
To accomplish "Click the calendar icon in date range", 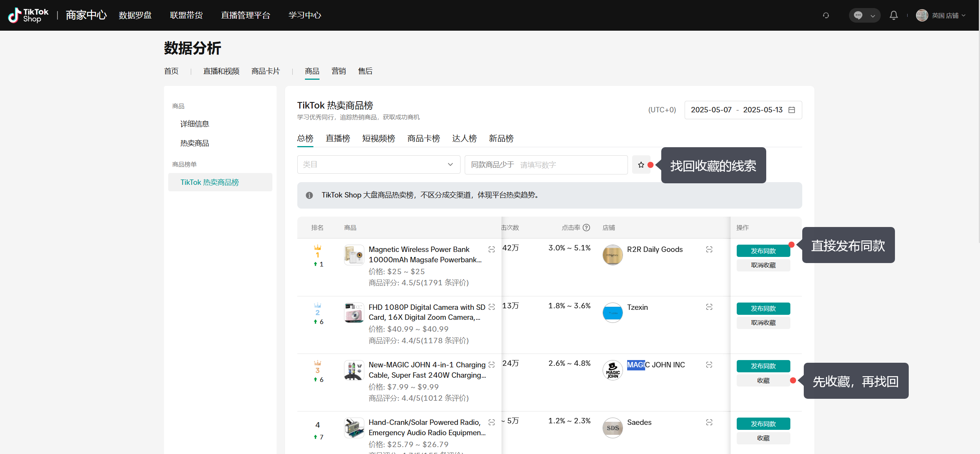I will (x=792, y=110).
